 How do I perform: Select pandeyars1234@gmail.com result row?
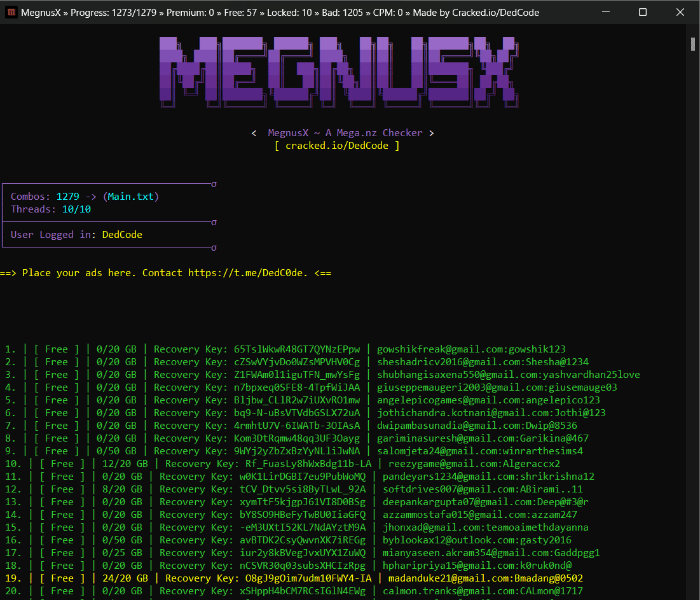click(x=299, y=477)
